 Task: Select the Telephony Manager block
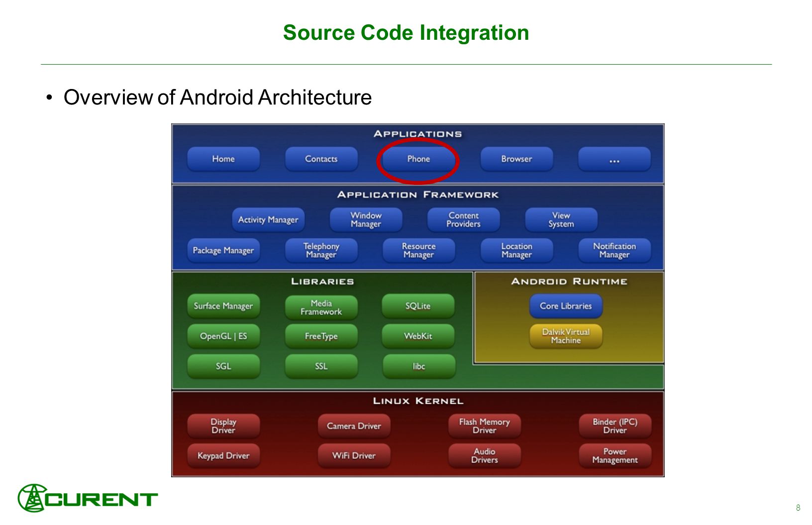[x=321, y=251]
